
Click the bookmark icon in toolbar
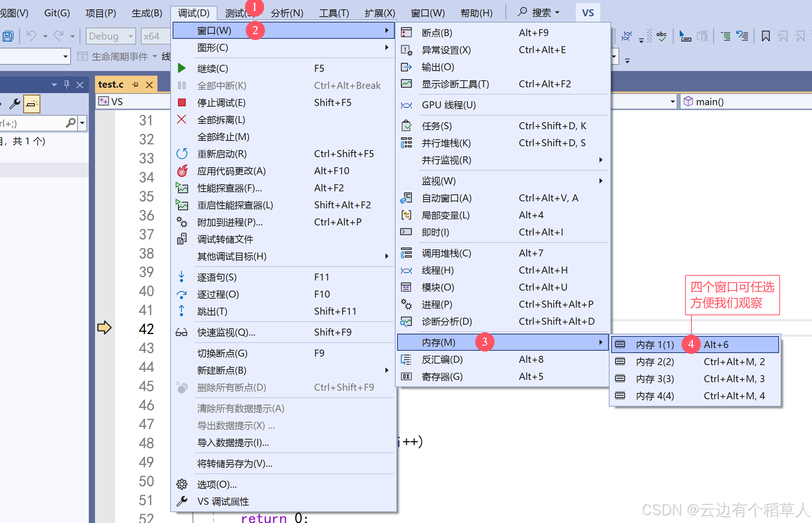tap(765, 36)
